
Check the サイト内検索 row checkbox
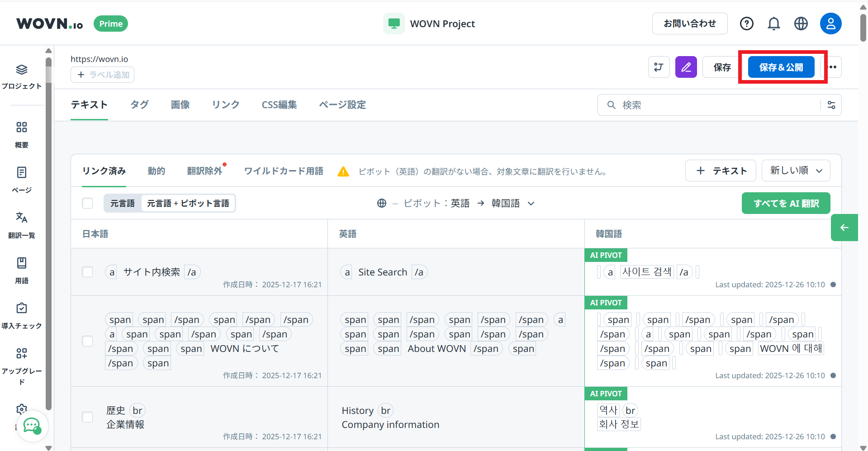(x=87, y=272)
